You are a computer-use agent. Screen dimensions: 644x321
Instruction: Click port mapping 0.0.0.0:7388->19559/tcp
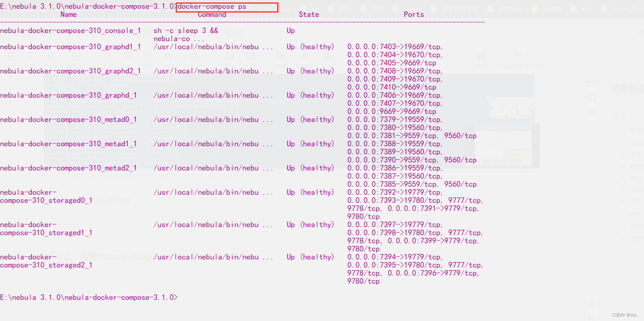point(394,144)
